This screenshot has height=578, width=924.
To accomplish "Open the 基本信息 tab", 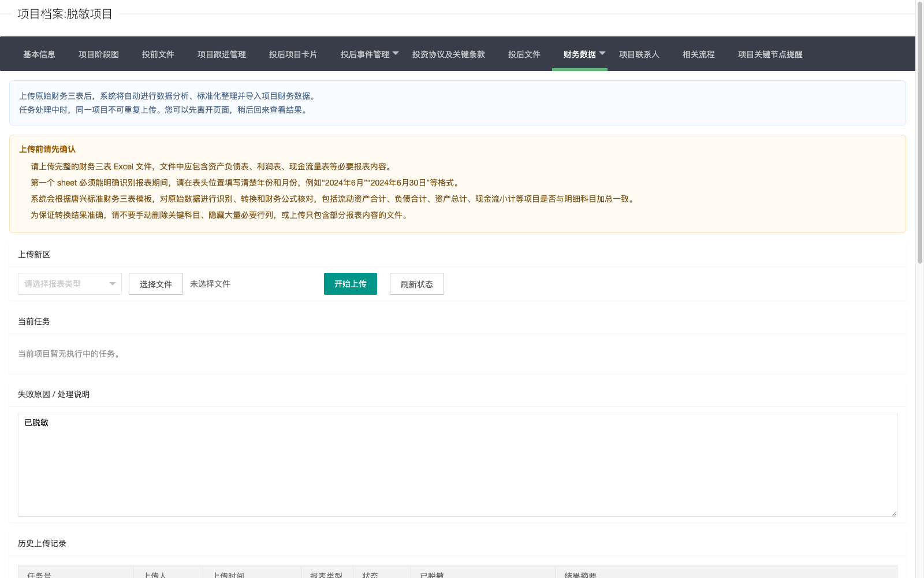I will [x=39, y=54].
